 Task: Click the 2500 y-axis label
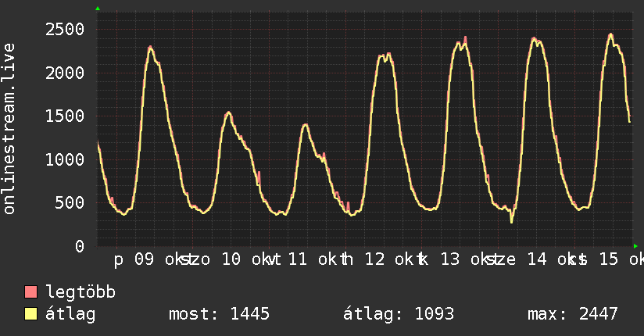pyautogui.click(x=65, y=30)
